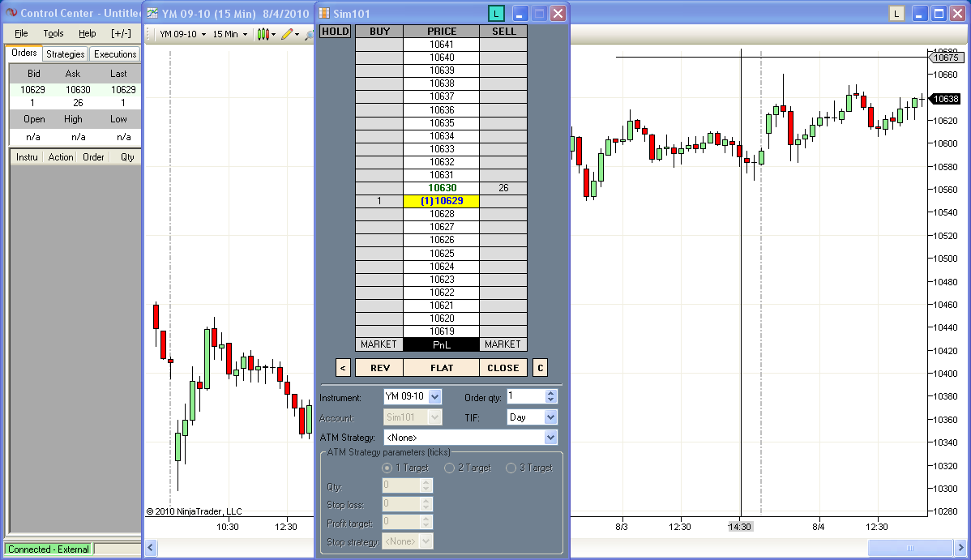Select the 2 Target radio button
971x560 pixels.
450,468
